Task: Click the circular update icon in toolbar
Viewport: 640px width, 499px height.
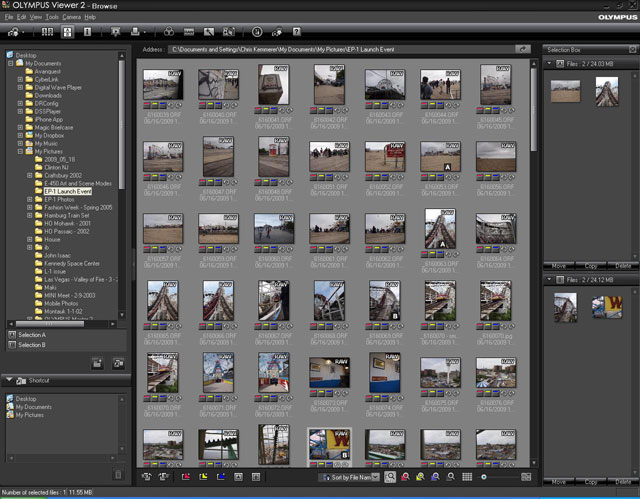Action: [257, 32]
